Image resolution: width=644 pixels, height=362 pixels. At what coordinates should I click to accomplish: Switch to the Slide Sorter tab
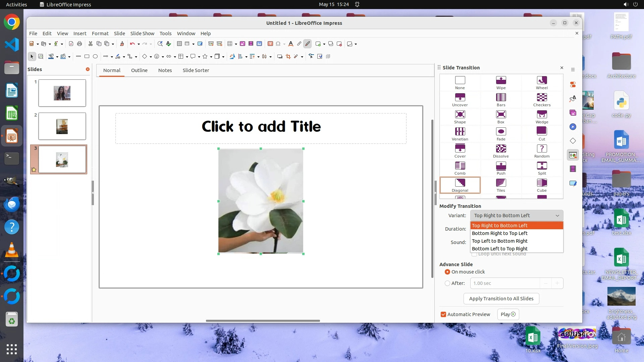pos(196,70)
